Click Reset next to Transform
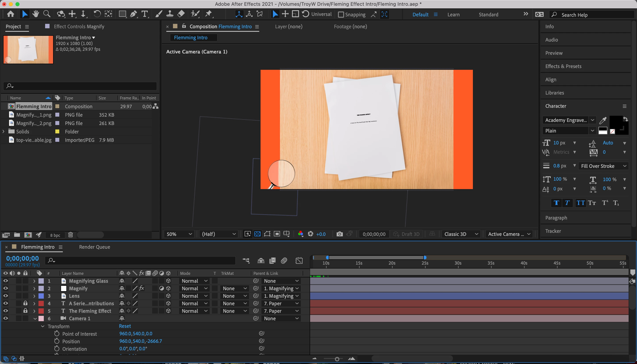 125,326
